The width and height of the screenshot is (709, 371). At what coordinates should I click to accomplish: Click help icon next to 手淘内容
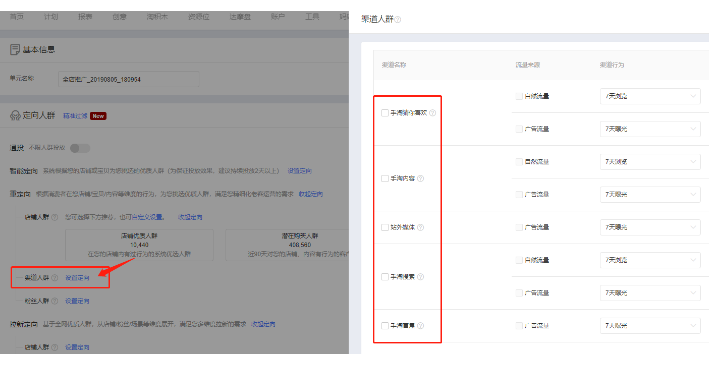(x=420, y=178)
